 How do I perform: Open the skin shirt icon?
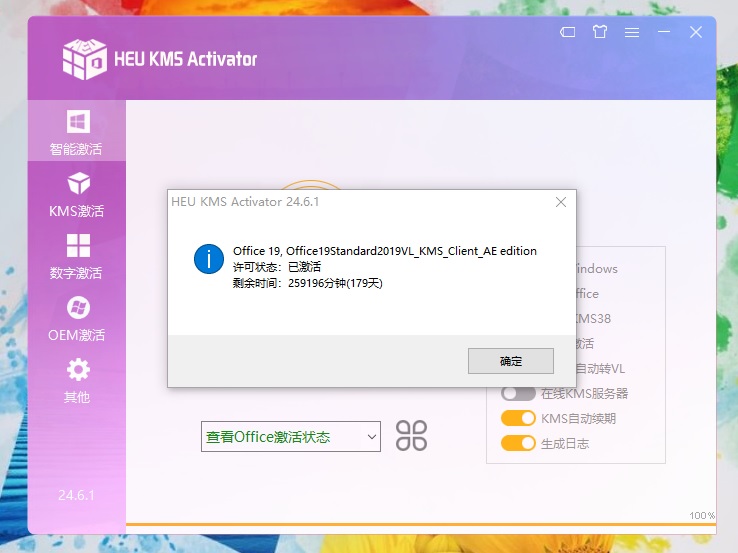[600, 32]
